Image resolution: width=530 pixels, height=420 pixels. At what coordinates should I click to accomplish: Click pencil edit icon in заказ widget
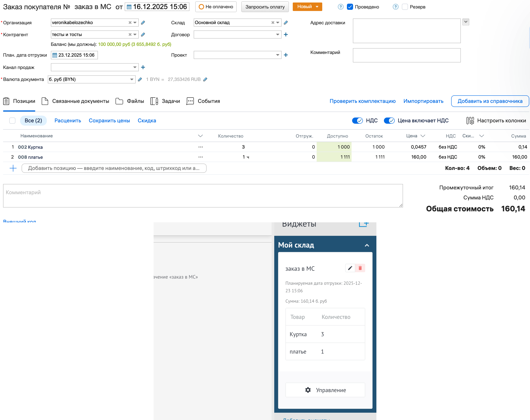coord(350,268)
